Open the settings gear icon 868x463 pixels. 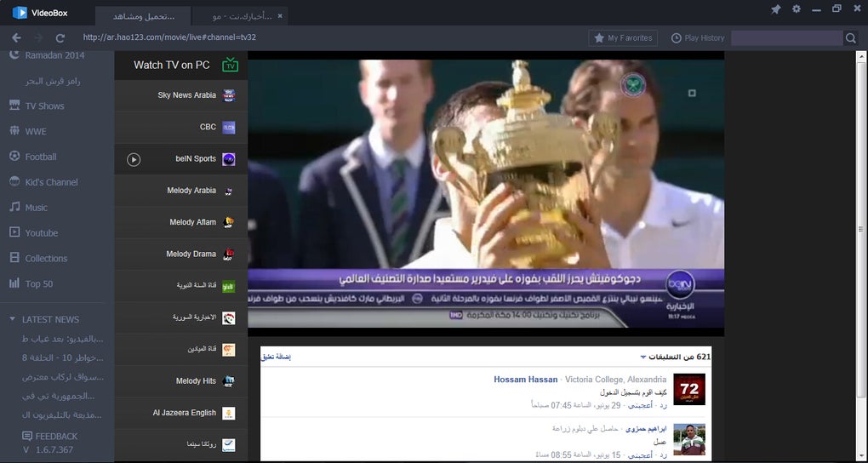(796, 9)
